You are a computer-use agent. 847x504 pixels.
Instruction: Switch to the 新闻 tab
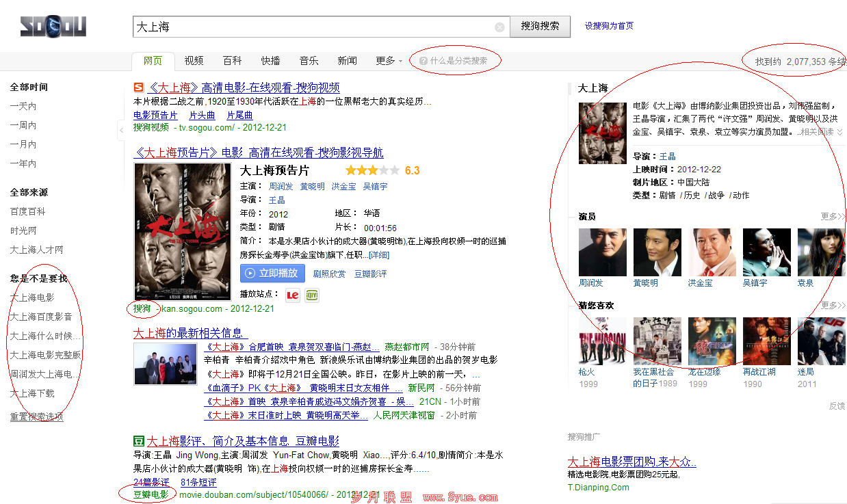click(348, 61)
